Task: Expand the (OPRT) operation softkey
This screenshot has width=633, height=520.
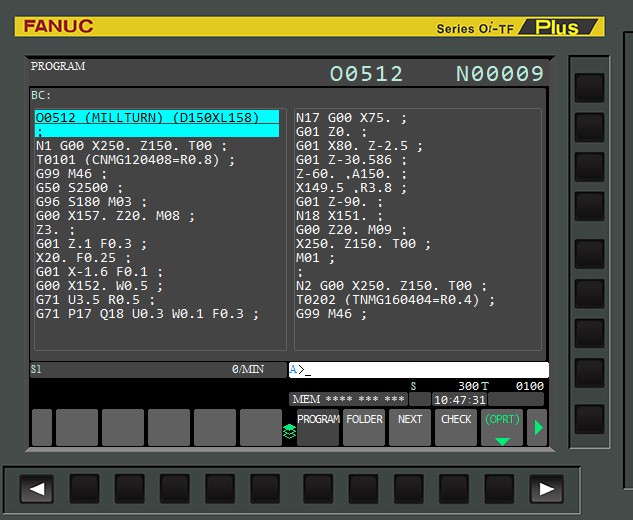Action: coord(502,427)
